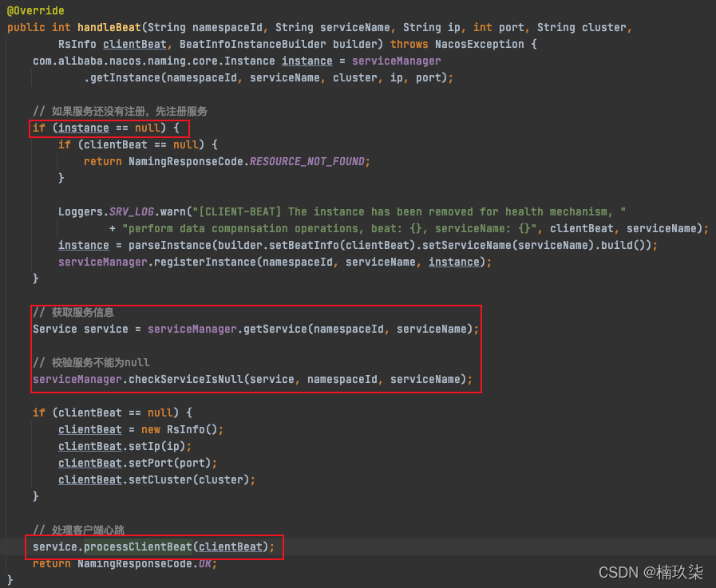The width and height of the screenshot is (716, 588).
Task: Click 'if (instance == null)' condition line
Action: pos(105,128)
